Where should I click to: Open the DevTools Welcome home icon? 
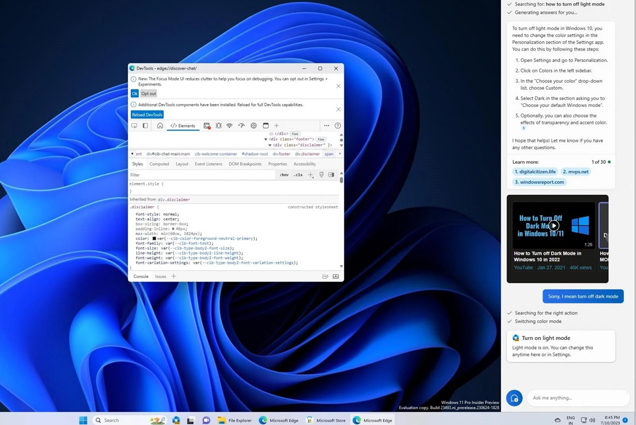pyautogui.click(x=160, y=126)
